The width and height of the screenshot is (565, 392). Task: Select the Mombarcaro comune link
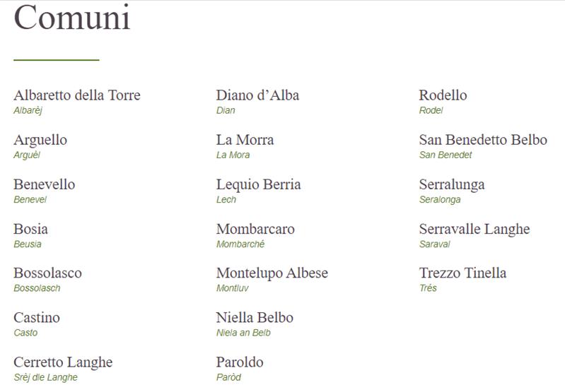(255, 229)
